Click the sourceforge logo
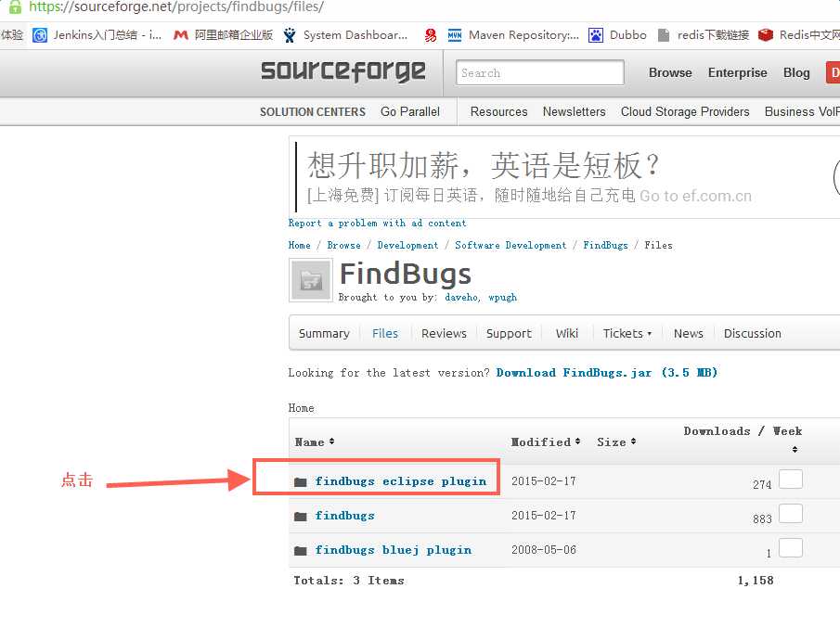Viewport: 840px width, 640px height. 343,71
